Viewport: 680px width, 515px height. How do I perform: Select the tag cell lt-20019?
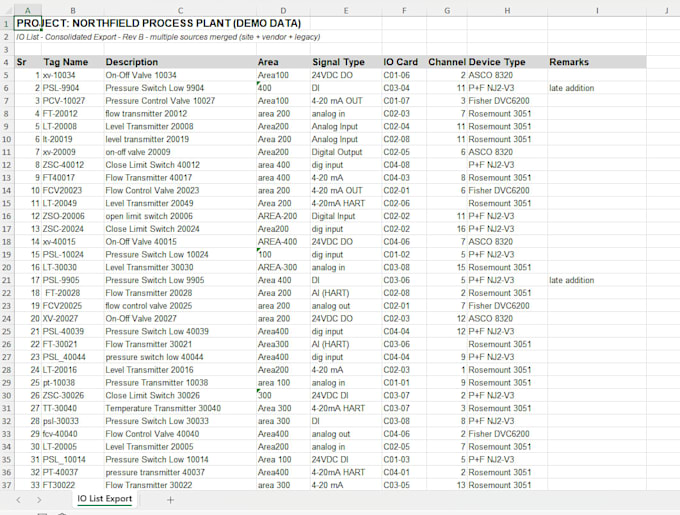[73, 139]
